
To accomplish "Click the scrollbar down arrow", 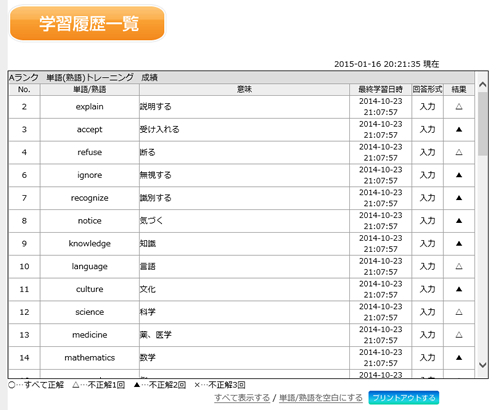I will (x=482, y=365).
